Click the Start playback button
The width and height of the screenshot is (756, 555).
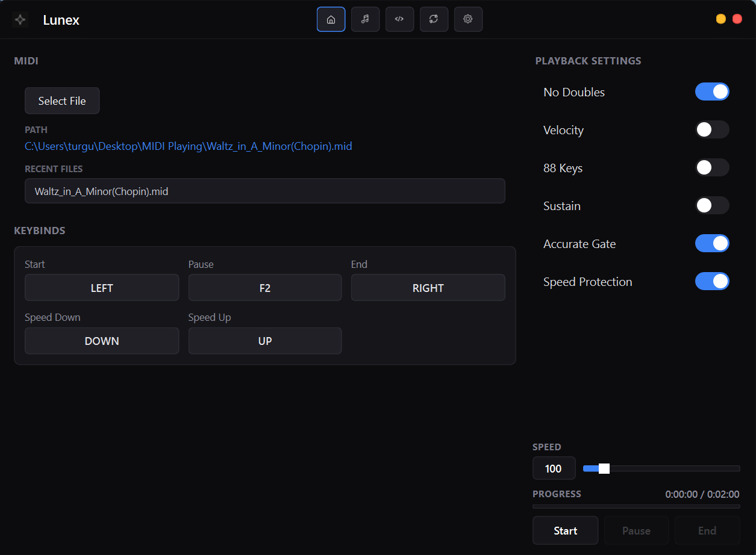(x=565, y=530)
